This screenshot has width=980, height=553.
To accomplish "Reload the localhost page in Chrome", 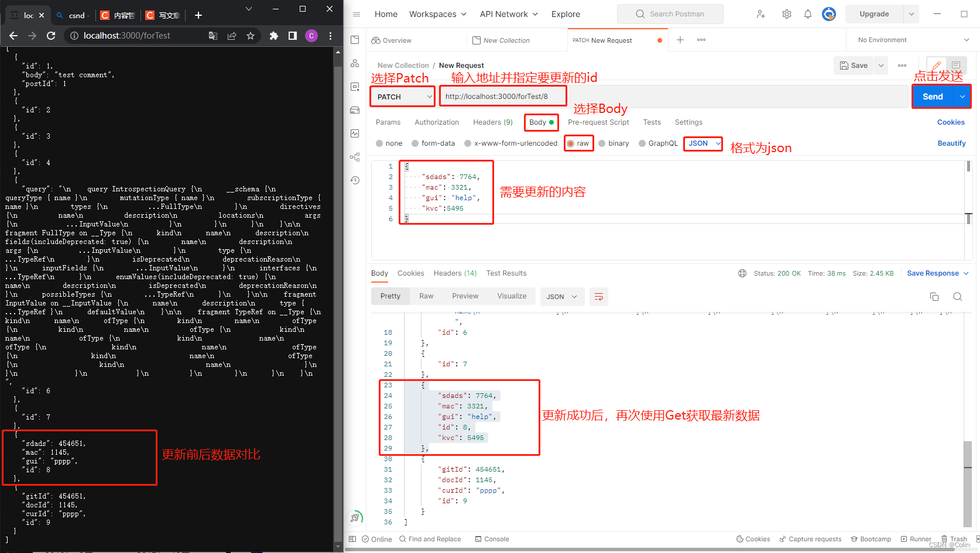I will [51, 36].
